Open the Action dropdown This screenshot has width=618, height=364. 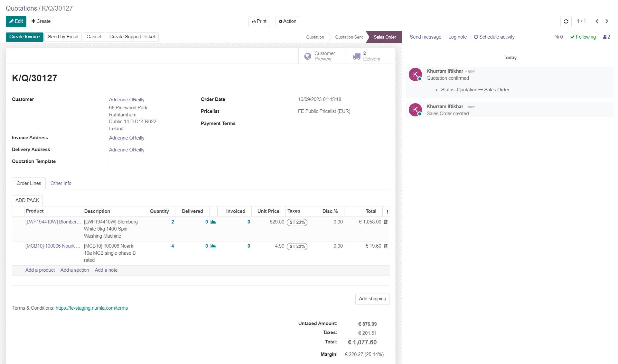[287, 21]
